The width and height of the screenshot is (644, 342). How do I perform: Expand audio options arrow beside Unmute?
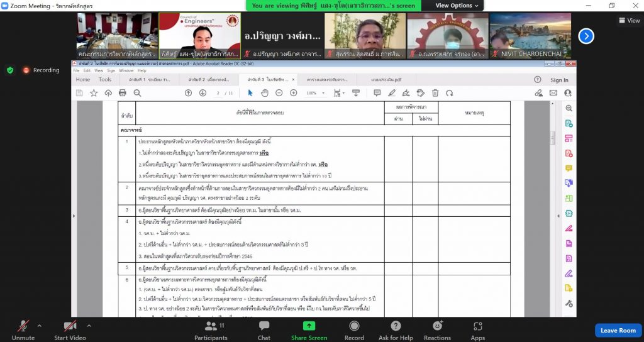[39, 326]
